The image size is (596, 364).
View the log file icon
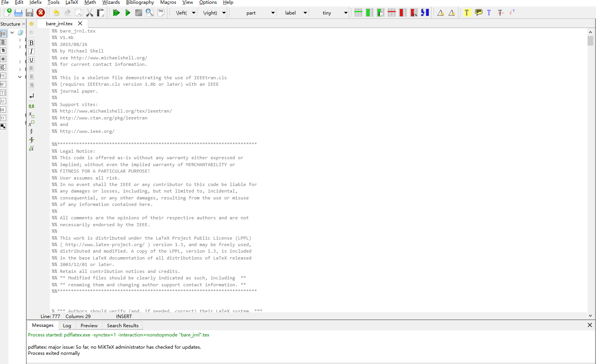coord(161,13)
